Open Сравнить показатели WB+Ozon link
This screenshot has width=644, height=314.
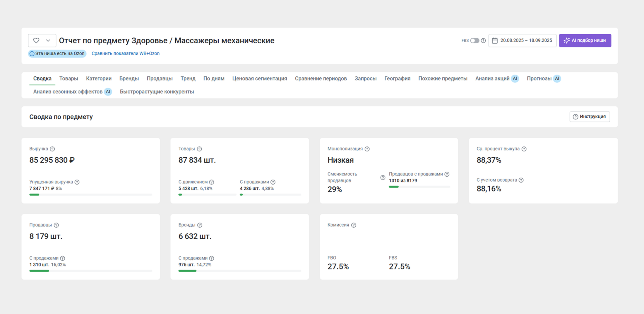125,53
